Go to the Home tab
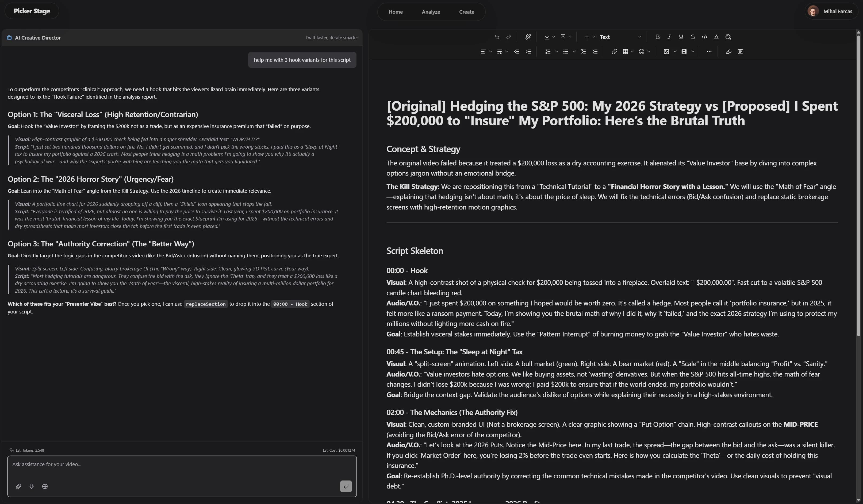The image size is (863, 504). coord(396,12)
